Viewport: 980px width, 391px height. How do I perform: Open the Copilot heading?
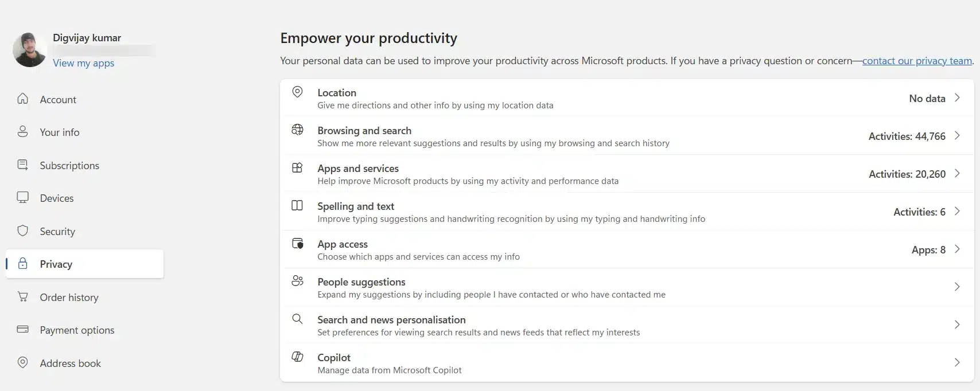(x=334, y=357)
